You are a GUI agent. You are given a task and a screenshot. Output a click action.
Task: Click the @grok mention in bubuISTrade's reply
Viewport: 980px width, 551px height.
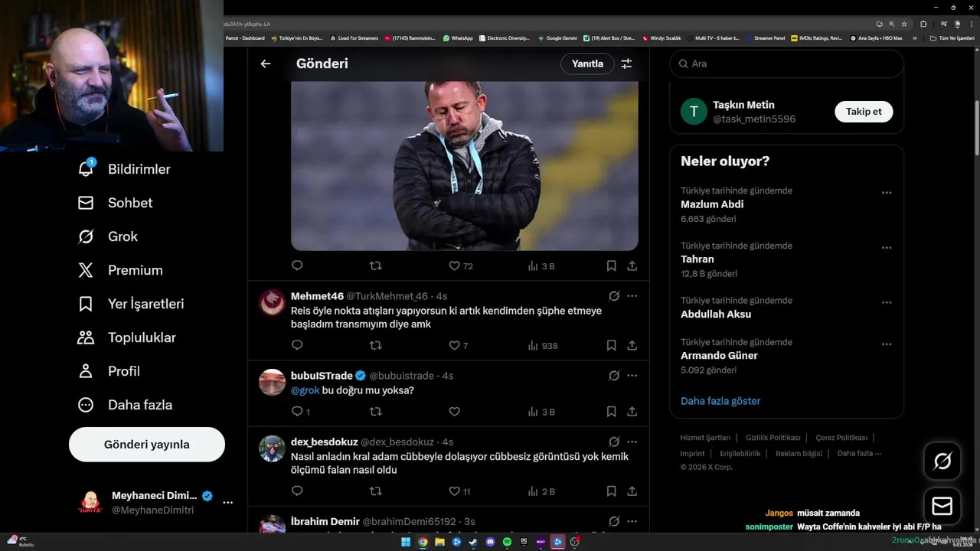305,390
